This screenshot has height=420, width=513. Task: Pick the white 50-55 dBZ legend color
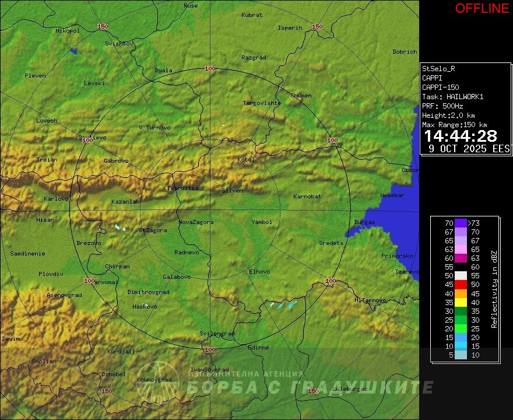coord(461,275)
